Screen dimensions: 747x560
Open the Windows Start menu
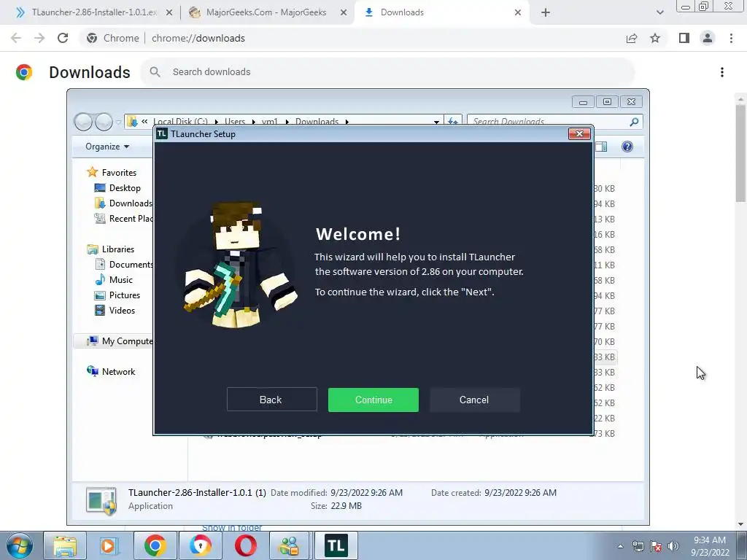pyautogui.click(x=20, y=545)
